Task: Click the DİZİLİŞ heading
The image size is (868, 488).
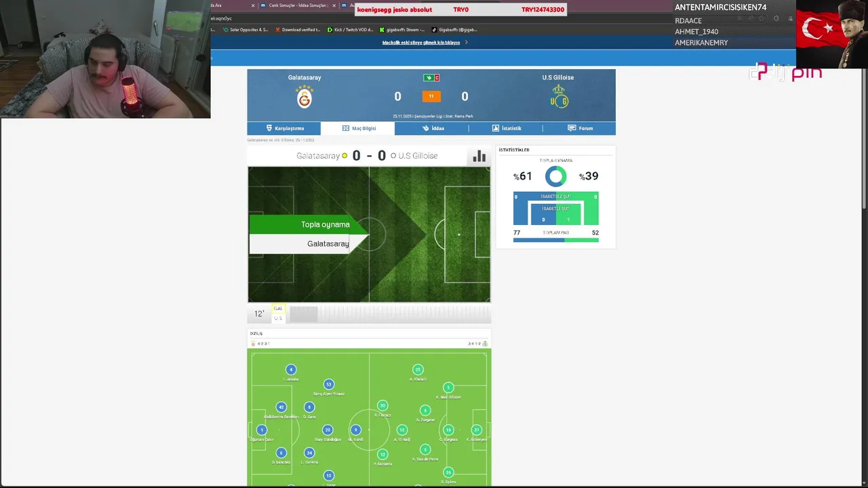Action: coord(256,333)
